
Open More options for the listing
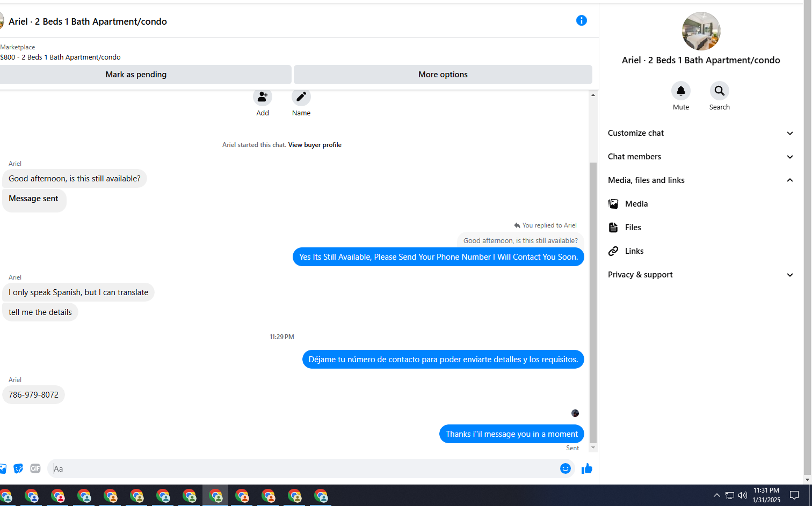click(x=443, y=75)
